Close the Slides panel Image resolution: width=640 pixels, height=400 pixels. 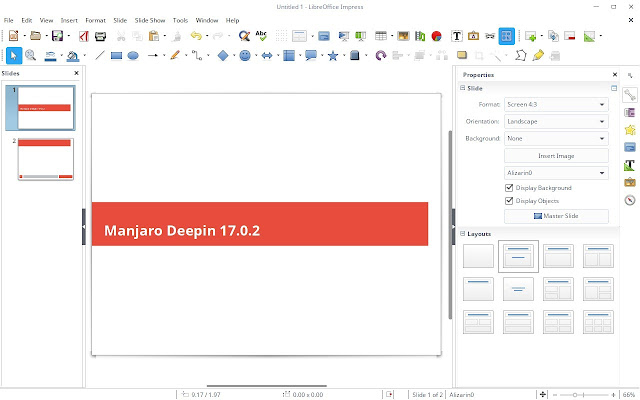[76, 73]
